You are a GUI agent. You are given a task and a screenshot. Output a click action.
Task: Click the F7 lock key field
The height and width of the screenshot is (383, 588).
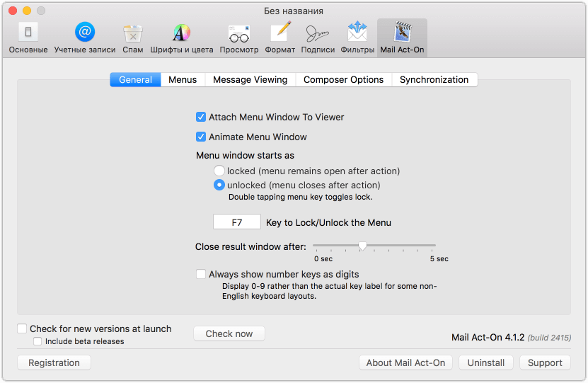pyautogui.click(x=236, y=222)
